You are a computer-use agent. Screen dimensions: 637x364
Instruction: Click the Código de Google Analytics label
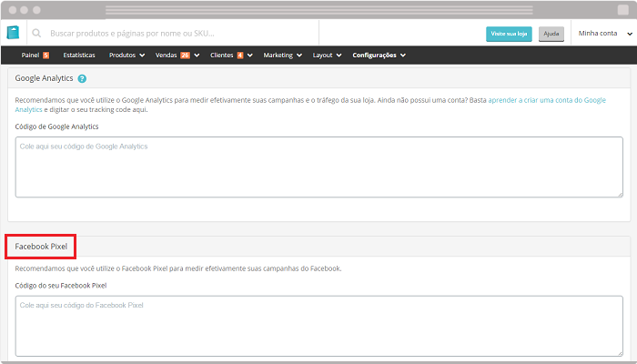[56, 126]
